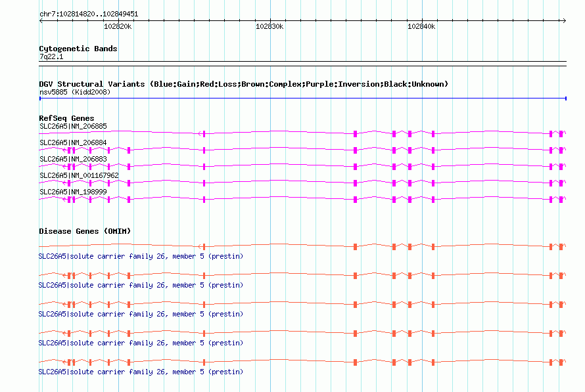The height and width of the screenshot is (392, 585).
Task: Click the 7q22.1 band label
Action: 51,56
